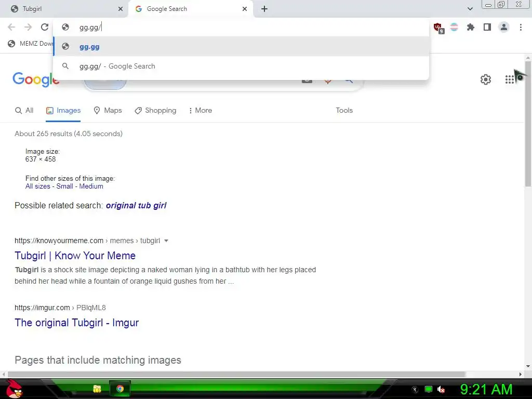Select the Google Search browser tab
Screen dimensions: 532x399
[191, 9]
